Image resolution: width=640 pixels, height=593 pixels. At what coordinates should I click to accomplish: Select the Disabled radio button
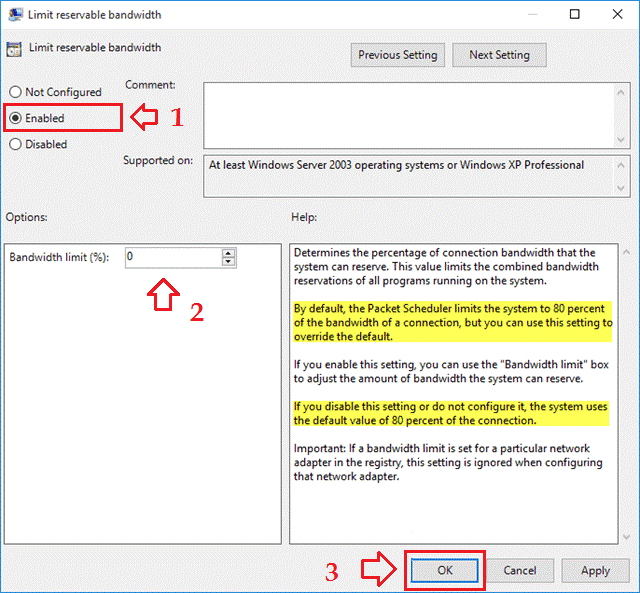pyautogui.click(x=16, y=144)
